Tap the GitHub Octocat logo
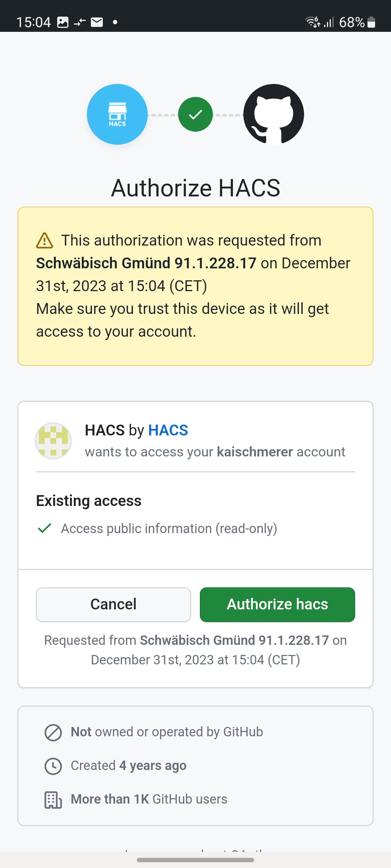The image size is (391, 868). coord(274,114)
